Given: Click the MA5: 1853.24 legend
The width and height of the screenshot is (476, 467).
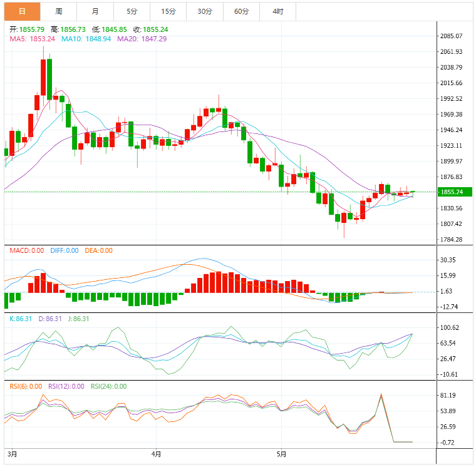Looking at the screenshot, I should [x=32, y=39].
